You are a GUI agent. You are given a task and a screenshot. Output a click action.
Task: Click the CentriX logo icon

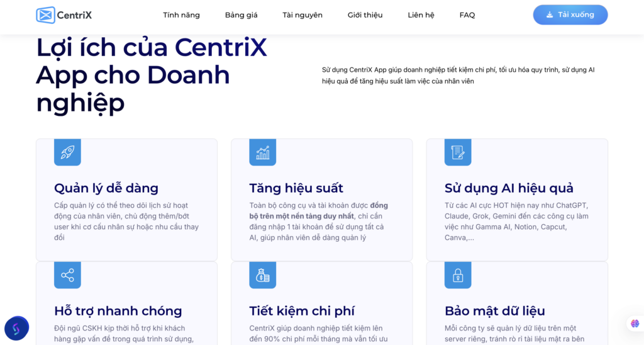coord(45,15)
